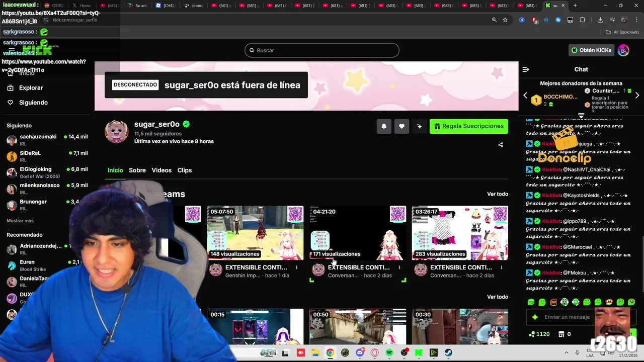Click the Buscar search field
The width and height of the screenshot is (644, 362).
tap(322, 50)
